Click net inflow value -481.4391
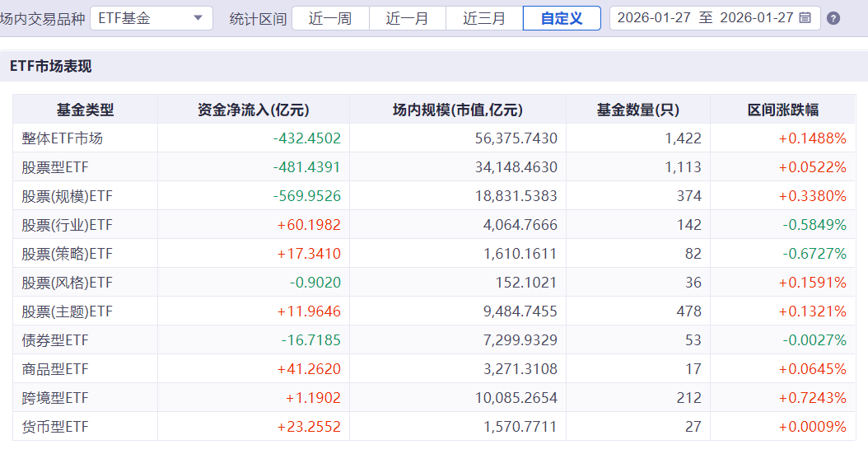 (307, 167)
